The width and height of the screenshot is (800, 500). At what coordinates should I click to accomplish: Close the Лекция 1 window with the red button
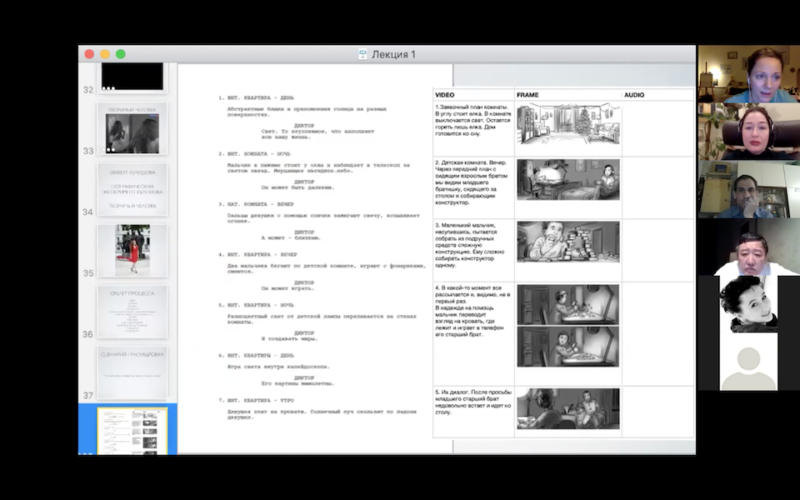click(x=89, y=54)
